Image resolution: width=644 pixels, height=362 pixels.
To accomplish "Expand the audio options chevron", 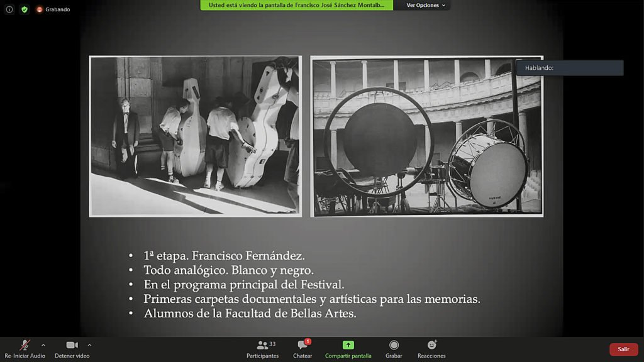I will [43, 345].
